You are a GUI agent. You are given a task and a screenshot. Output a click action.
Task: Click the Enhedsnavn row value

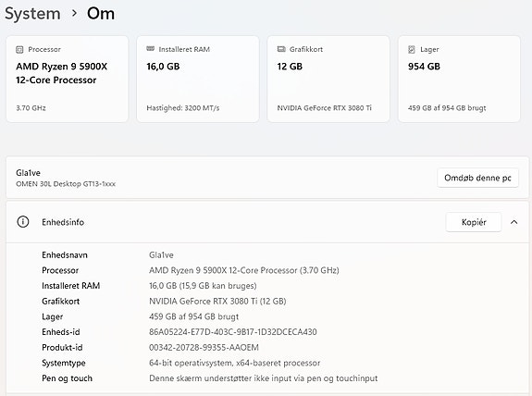[161, 254]
